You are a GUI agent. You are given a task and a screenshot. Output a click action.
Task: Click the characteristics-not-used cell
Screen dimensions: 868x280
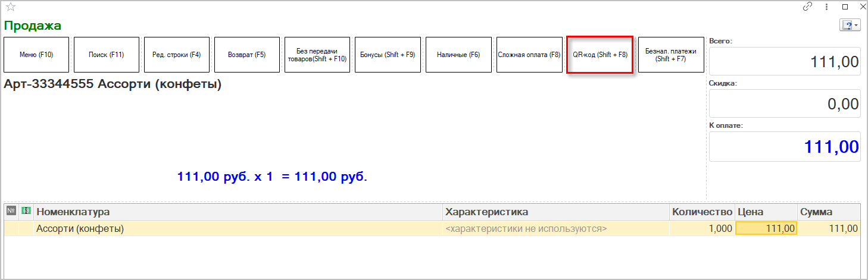tap(556, 228)
